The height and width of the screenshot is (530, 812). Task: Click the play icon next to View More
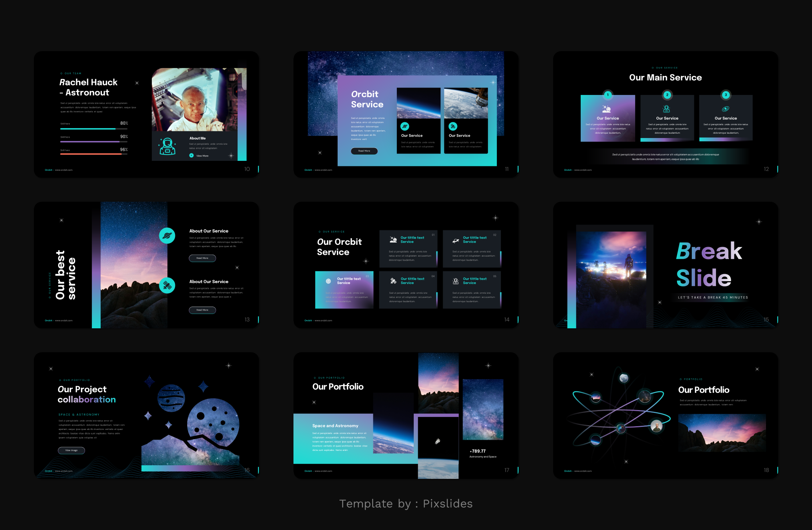(x=191, y=155)
